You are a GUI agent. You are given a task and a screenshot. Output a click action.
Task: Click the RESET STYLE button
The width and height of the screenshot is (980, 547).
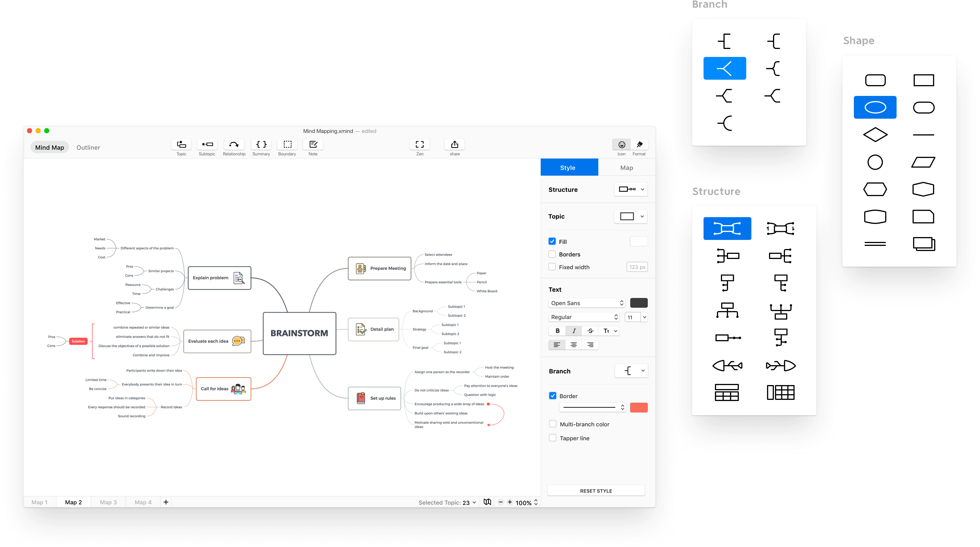point(596,490)
